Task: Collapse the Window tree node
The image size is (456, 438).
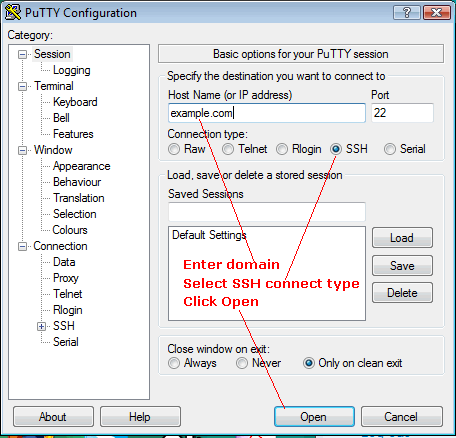Action: (x=22, y=150)
